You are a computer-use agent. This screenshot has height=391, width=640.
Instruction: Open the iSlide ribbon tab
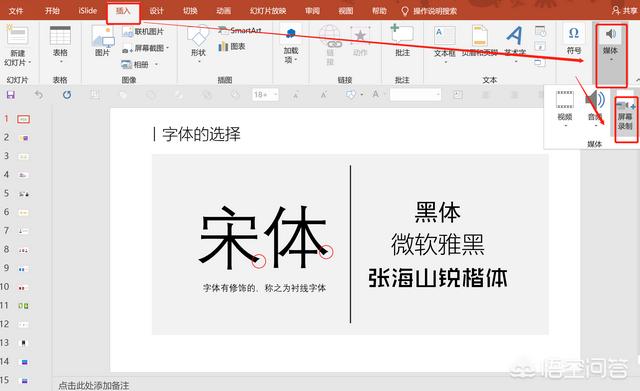tap(88, 11)
